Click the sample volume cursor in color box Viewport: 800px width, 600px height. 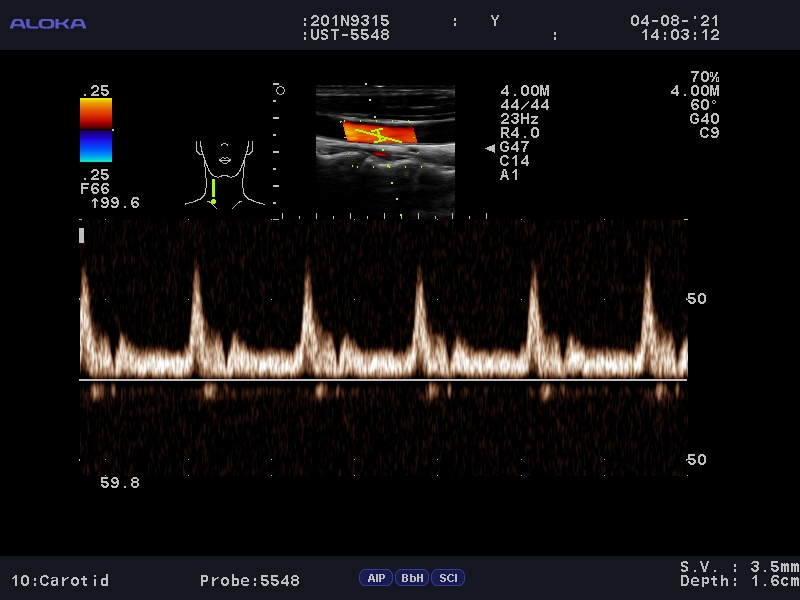point(377,134)
